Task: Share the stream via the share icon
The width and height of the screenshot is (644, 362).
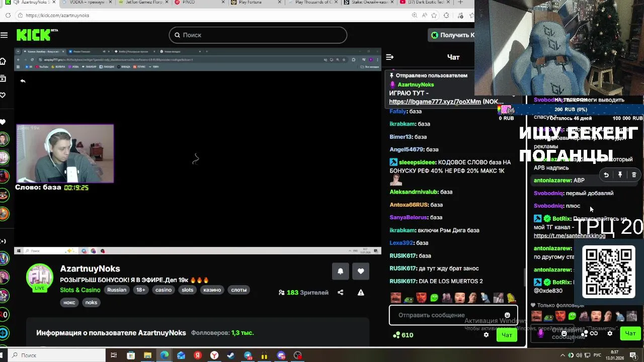Action: [341, 293]
